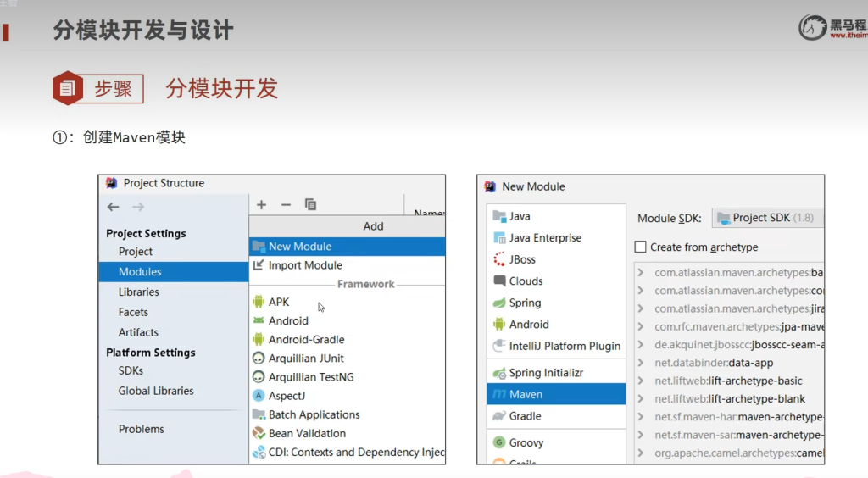Enable Create from archetype checkbox
868x478 pixels.
click(x=641, y=247)
